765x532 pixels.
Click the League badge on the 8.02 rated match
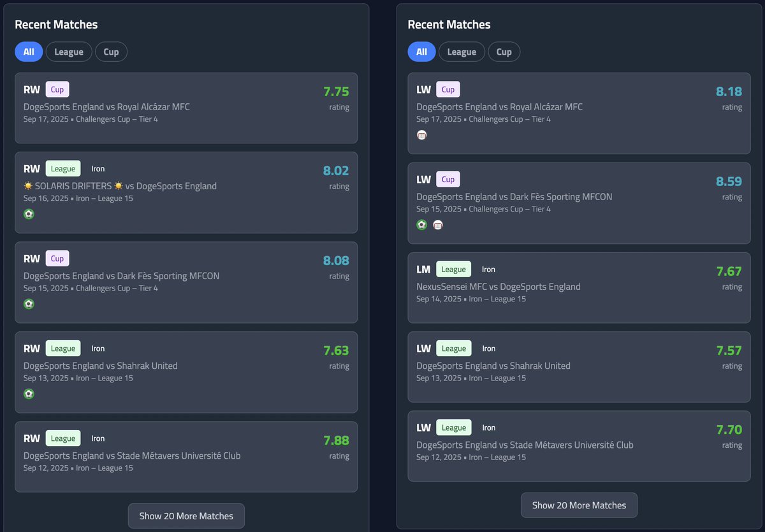63,169
